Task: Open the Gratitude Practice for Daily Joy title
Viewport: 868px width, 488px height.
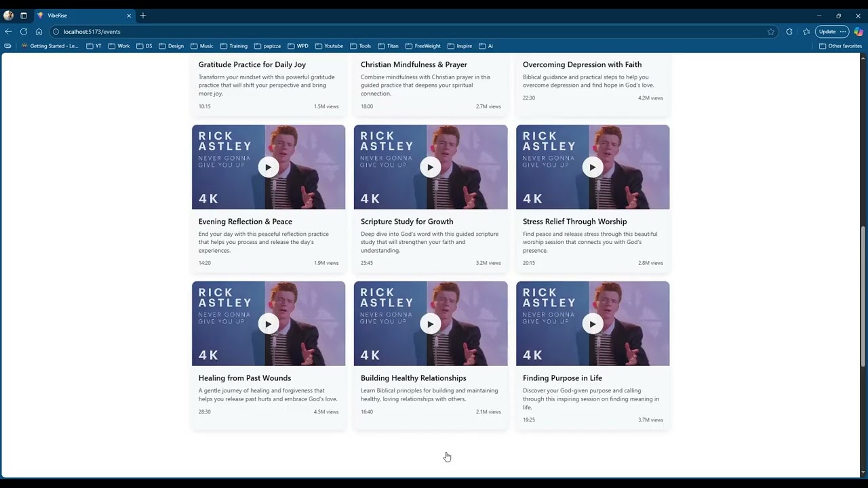Action: (x=252, y=65)
